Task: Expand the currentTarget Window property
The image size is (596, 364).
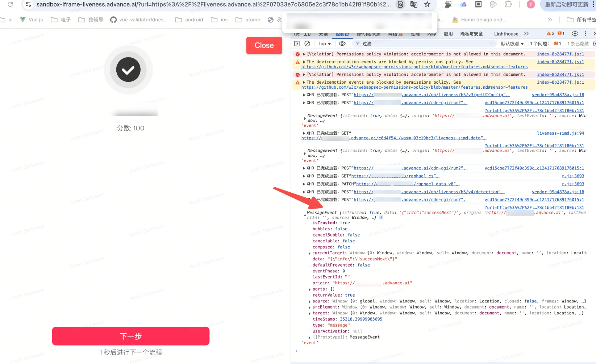Action: pyautogui.click(x=309, y=254)
